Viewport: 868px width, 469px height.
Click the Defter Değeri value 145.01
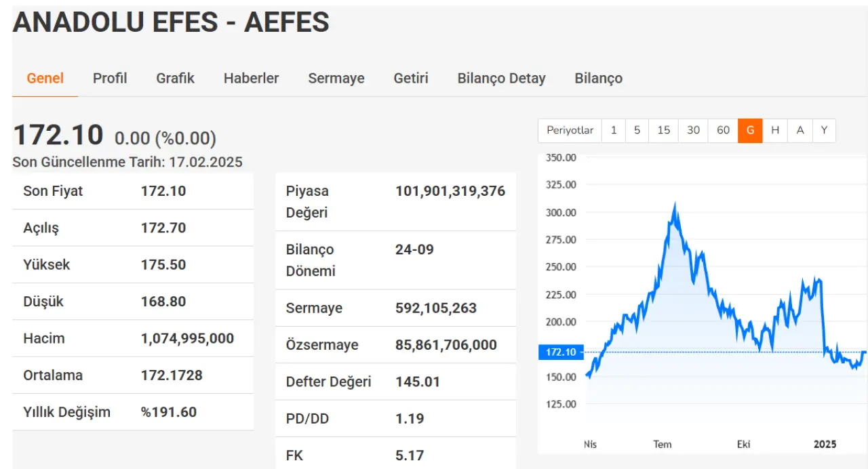click(418, 382)
